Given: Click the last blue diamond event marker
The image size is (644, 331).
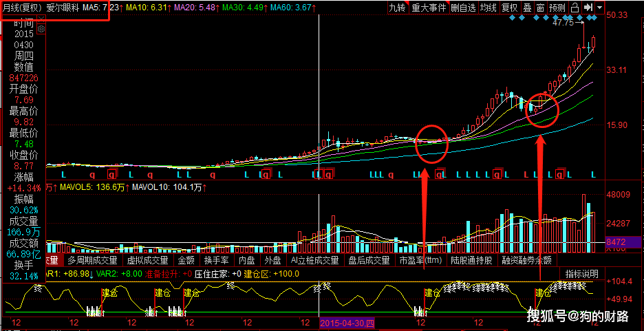Looking at the screenshot, I should 594,17.
